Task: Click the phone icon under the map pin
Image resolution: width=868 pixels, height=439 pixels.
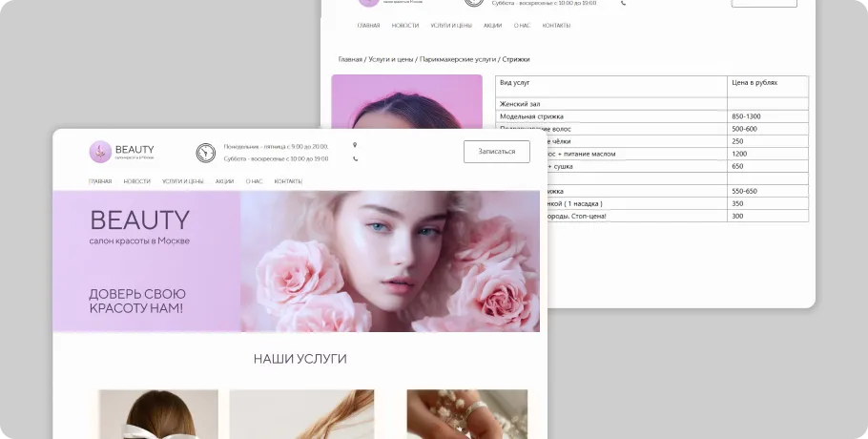Action: pyautogui.click(x=355, y=159)
